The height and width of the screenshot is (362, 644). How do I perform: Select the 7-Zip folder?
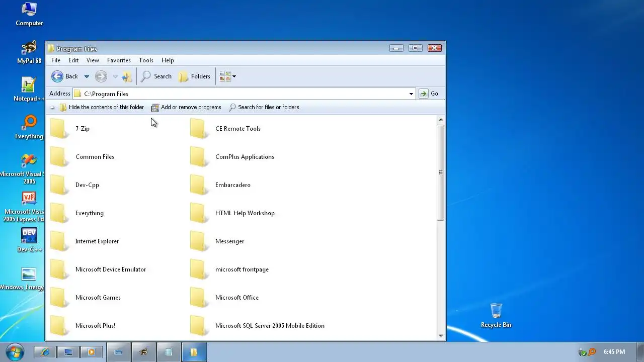tap(70, 129)
